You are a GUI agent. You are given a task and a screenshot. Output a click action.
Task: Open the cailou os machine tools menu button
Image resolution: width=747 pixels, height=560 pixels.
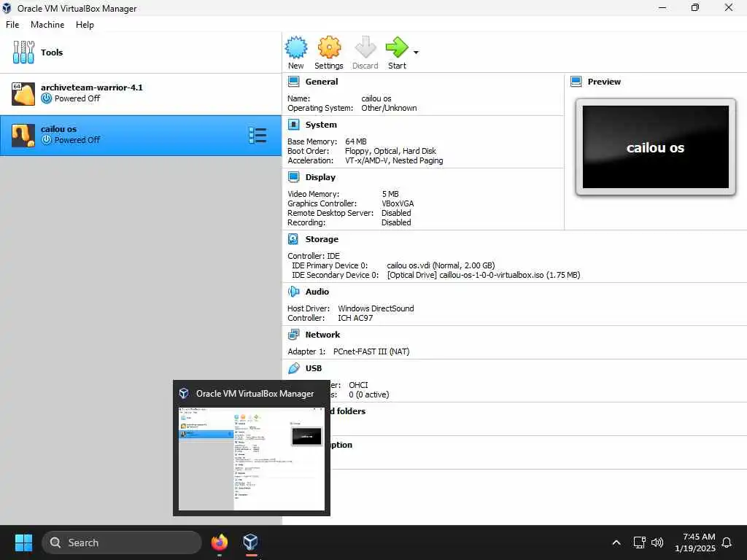pos(258,135)
